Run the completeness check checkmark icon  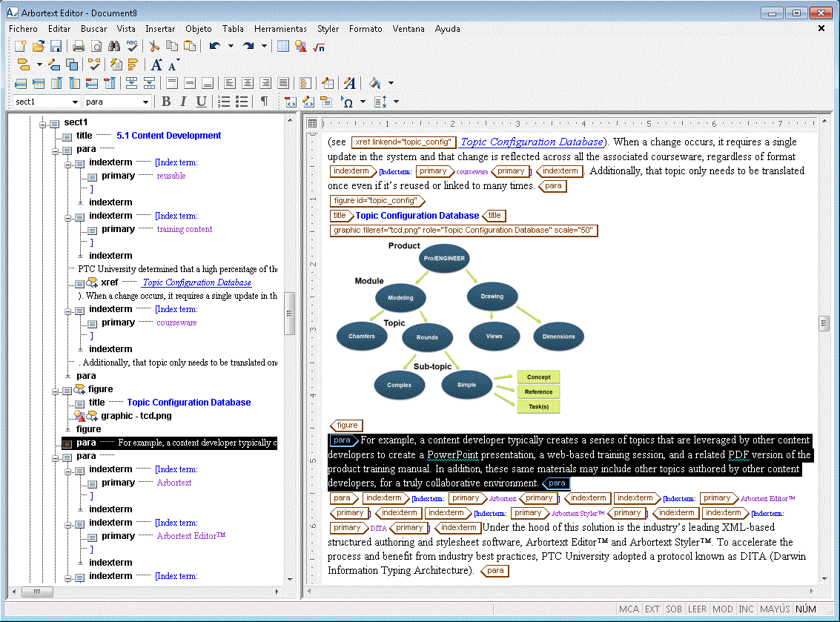click(94, 64)
